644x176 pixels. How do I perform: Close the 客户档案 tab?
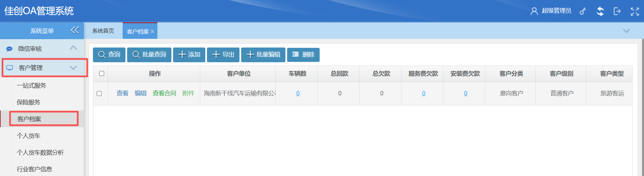[x=152, y=31]
